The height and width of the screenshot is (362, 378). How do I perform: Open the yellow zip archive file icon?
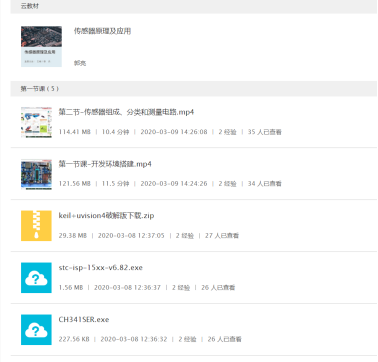click(36, 226)
